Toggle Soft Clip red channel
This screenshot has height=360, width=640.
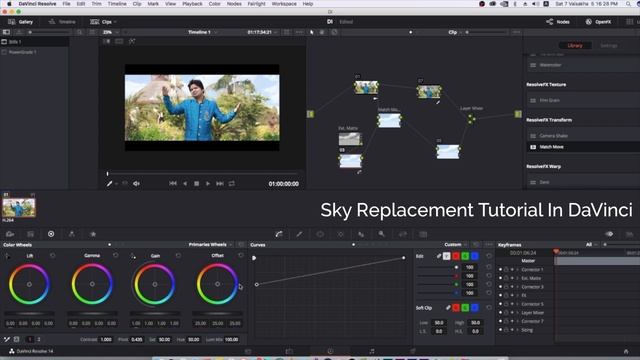pyautogui.click(x=456, y=307)
